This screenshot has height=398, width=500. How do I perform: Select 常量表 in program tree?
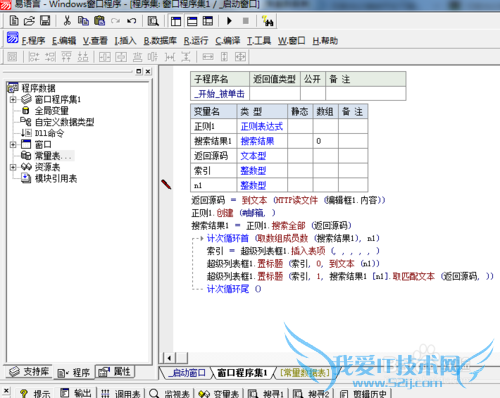click(53, 156)
